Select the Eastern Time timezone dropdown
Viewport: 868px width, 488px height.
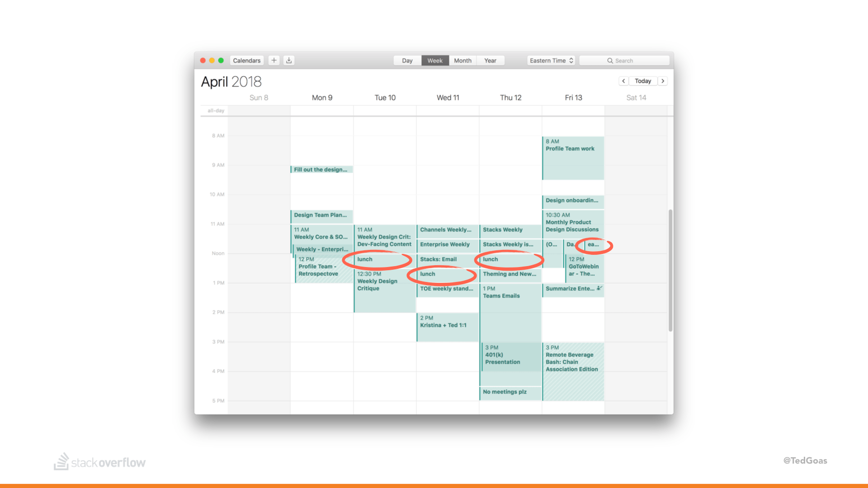550,60
